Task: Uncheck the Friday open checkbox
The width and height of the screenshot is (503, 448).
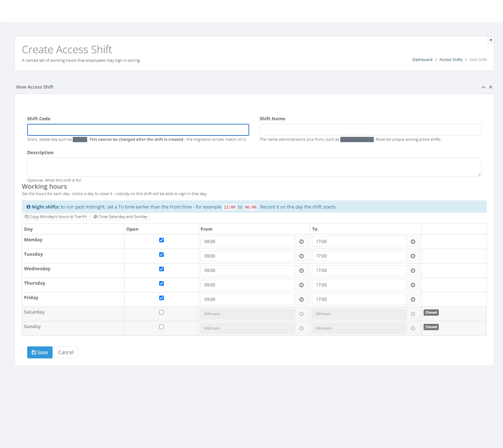Action: [x=161, y=298]
